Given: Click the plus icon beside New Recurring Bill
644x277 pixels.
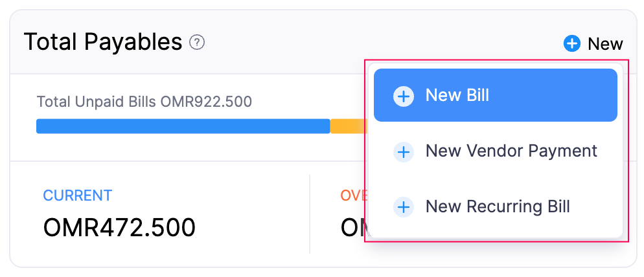Looking at the screenshot, I should [404, 208].
